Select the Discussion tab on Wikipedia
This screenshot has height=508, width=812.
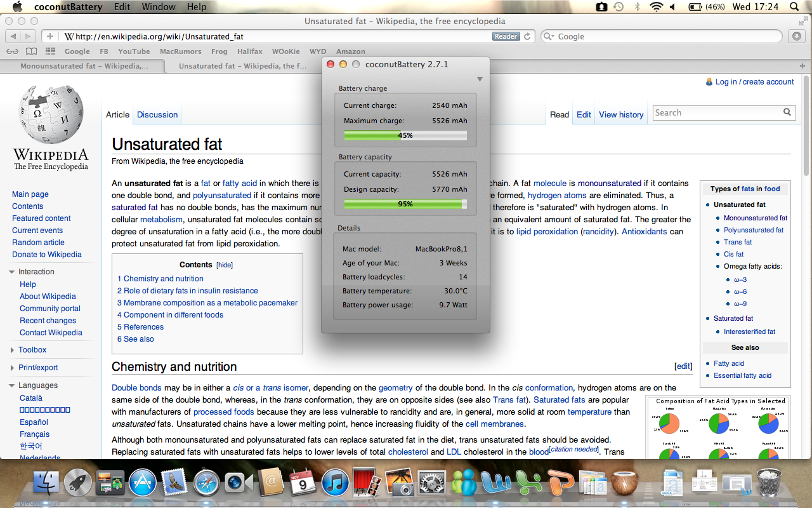(157, 115)
